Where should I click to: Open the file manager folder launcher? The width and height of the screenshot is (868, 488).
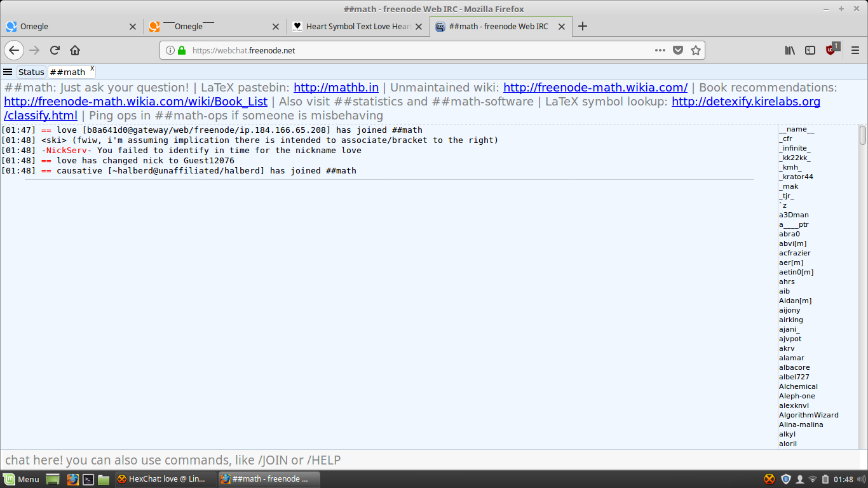click(104, 479)
